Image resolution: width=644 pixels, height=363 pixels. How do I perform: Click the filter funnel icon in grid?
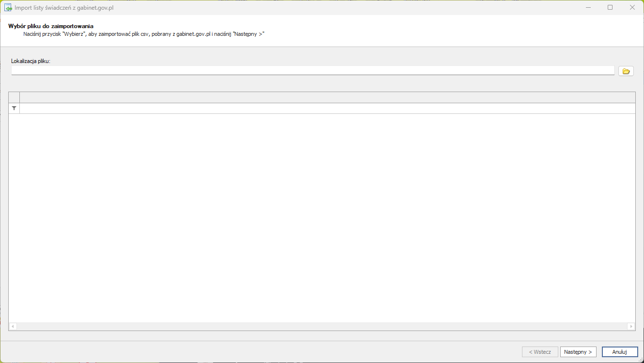(x=14, y=109)
